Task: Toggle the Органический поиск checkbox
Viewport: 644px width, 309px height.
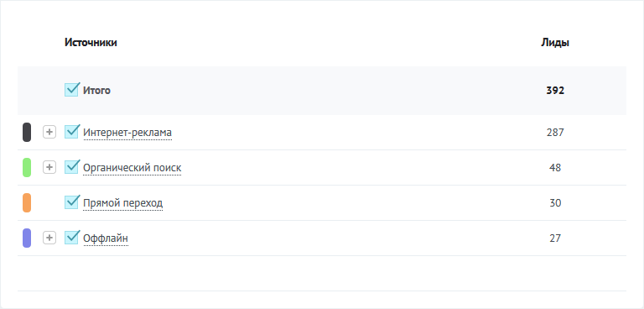Action: pyautogui.click(x=71, y=167)
